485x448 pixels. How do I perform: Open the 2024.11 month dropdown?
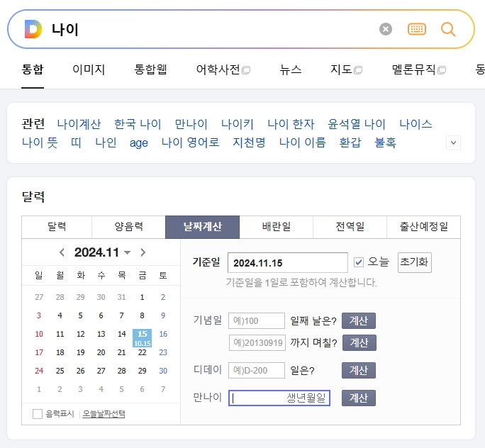(x=127, y=253)
